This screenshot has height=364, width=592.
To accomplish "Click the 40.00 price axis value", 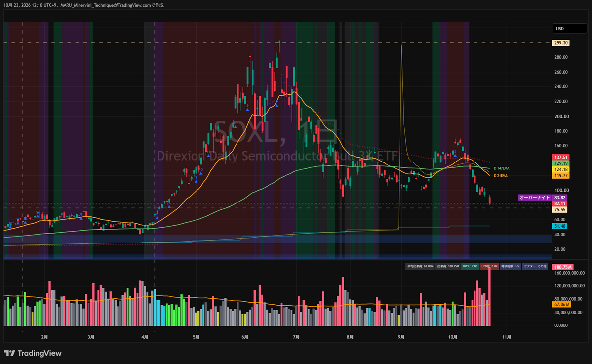I will tap(559, 235).
